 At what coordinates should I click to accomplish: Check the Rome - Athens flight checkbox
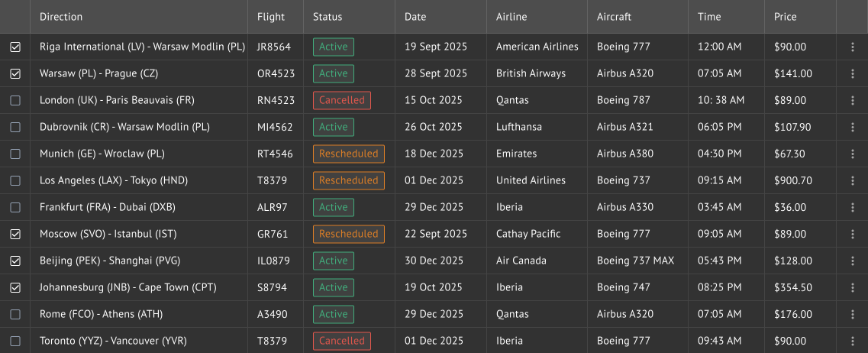coord(15,315)
